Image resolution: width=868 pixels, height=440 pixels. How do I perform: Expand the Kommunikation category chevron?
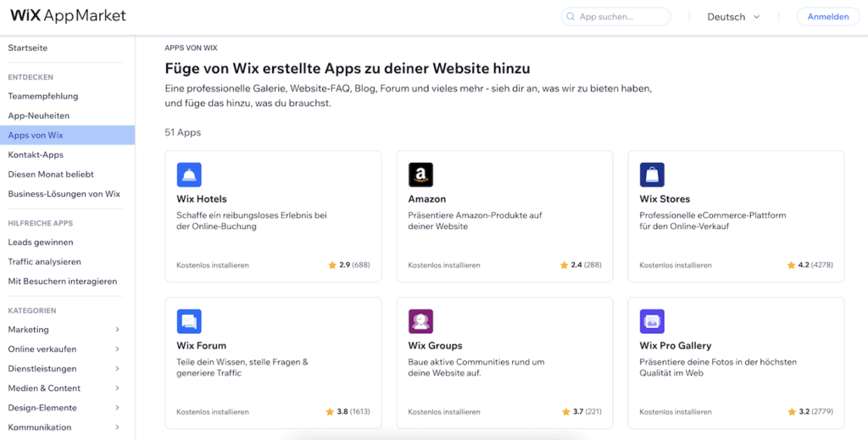[117, 427]
